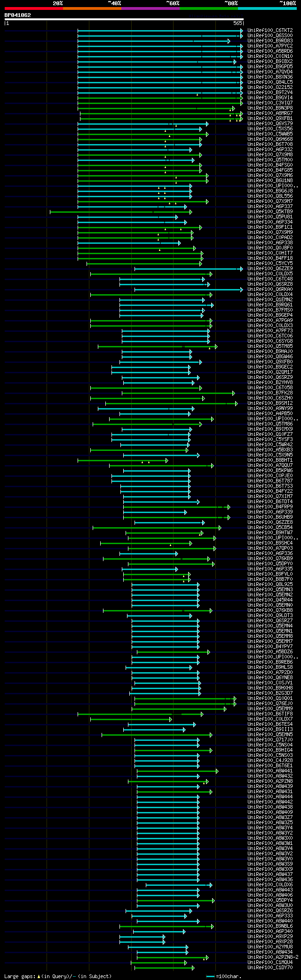This screenshot has width=301, height=980.
Task: Click the UniRef100_B4FRP9 label
Action: pyautogui.click(x=270, y=506)
